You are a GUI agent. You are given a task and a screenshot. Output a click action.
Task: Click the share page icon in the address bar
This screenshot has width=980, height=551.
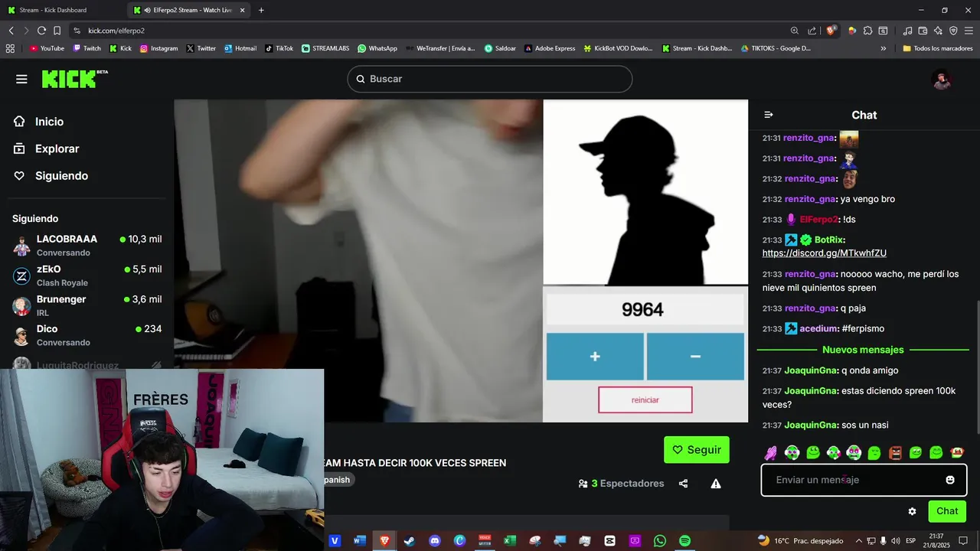click(x=812, y=31)
